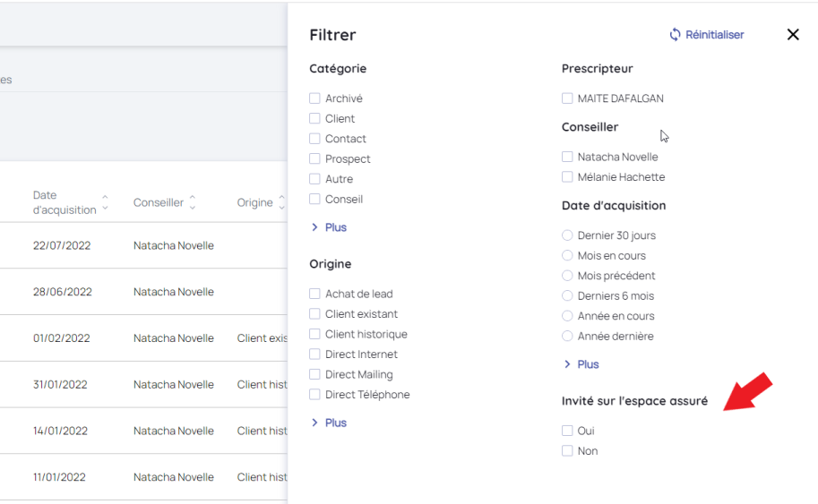This screenshot has height=504, width=818.
Task: Check Oui for Invité sur l'espace assuré
Action: click(567, 431)
